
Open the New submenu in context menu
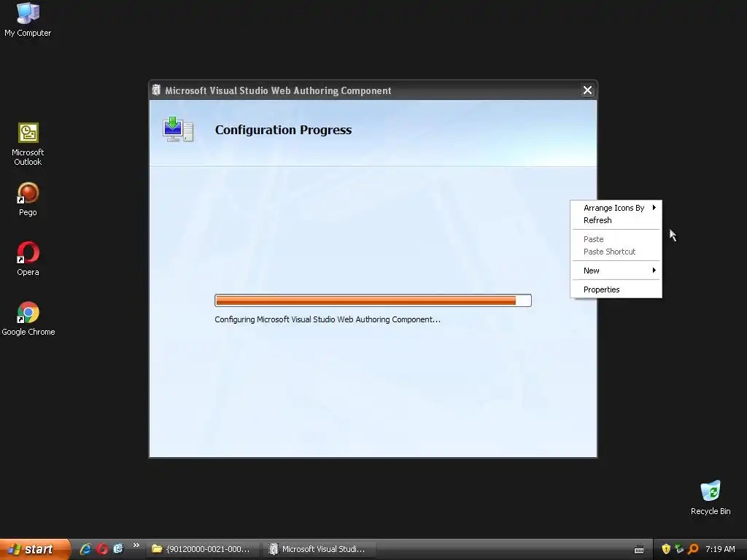click(616, 271)
